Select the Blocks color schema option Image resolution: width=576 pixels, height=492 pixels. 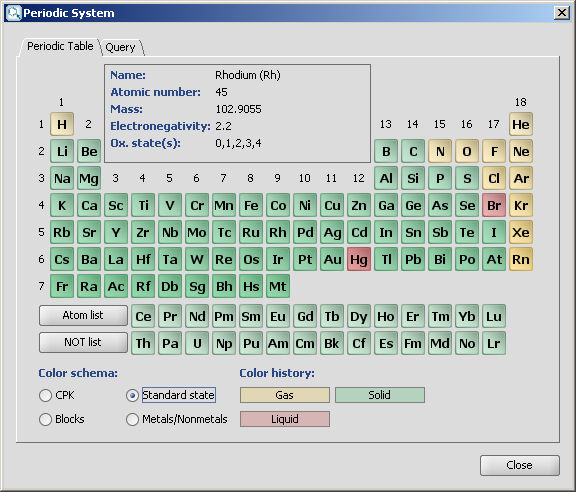click(62, 419)
